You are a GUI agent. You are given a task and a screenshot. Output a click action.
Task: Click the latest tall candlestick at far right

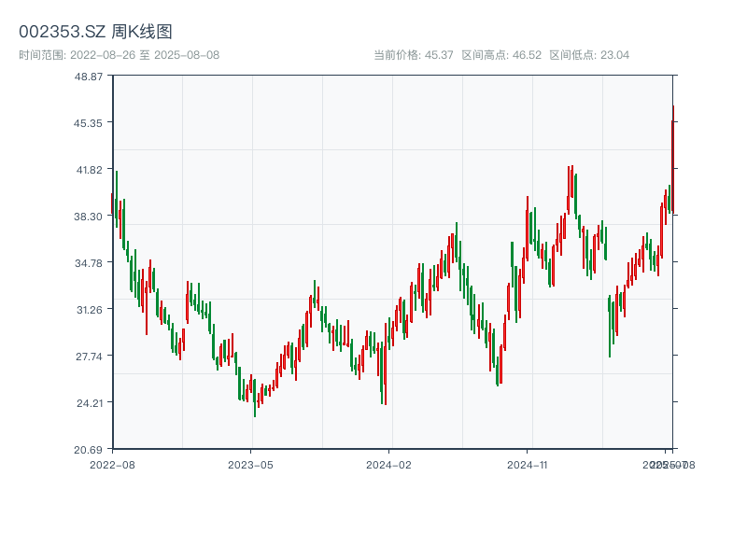672,159
